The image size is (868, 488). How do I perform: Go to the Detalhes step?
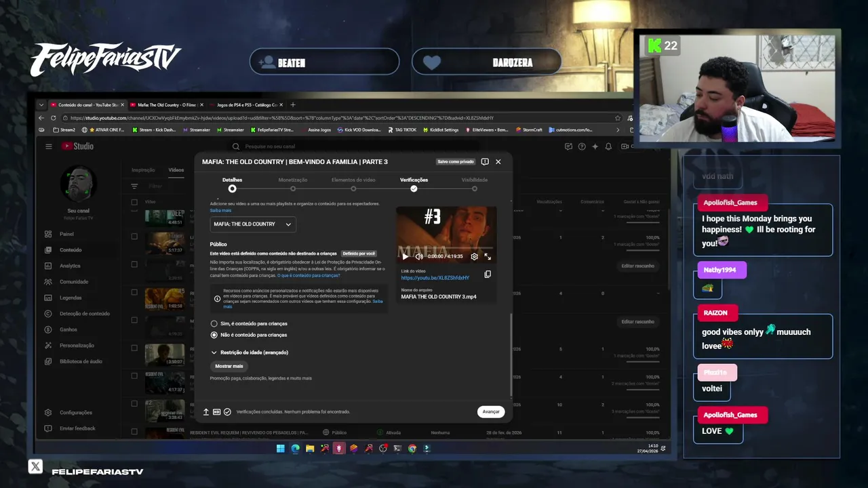click(232, 184)
